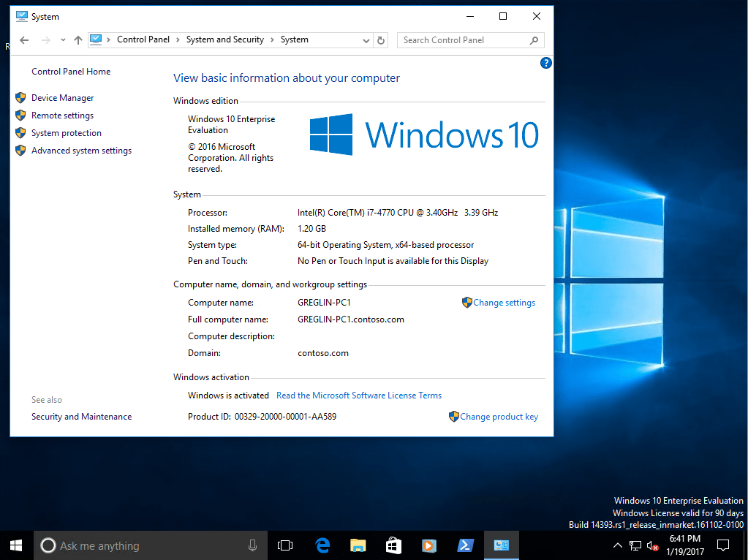The width and height of the screenshot is (748, 560).
Task: Open Windows Media Player from the taskbar
Action: coord(428,545)
